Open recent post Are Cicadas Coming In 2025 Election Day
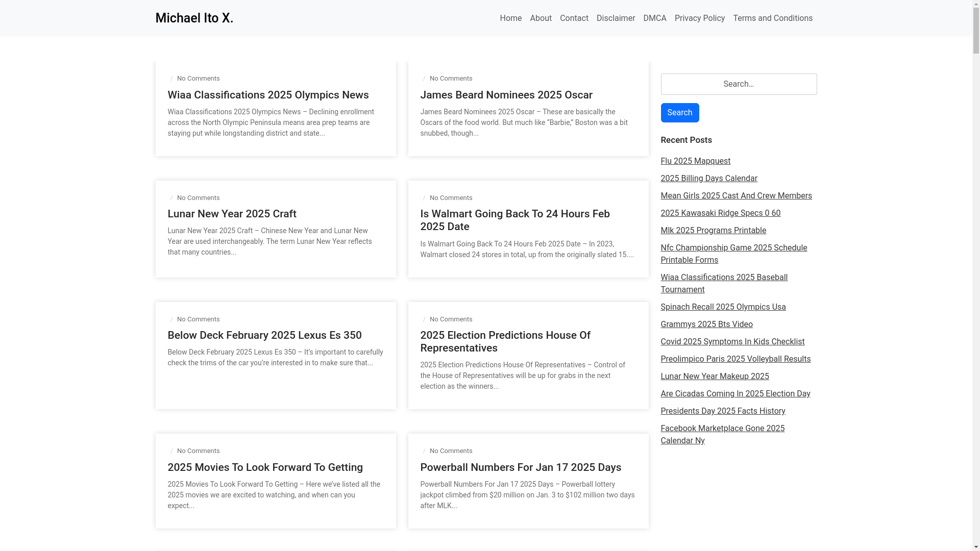The image size is (980, 551). point(735,394)
